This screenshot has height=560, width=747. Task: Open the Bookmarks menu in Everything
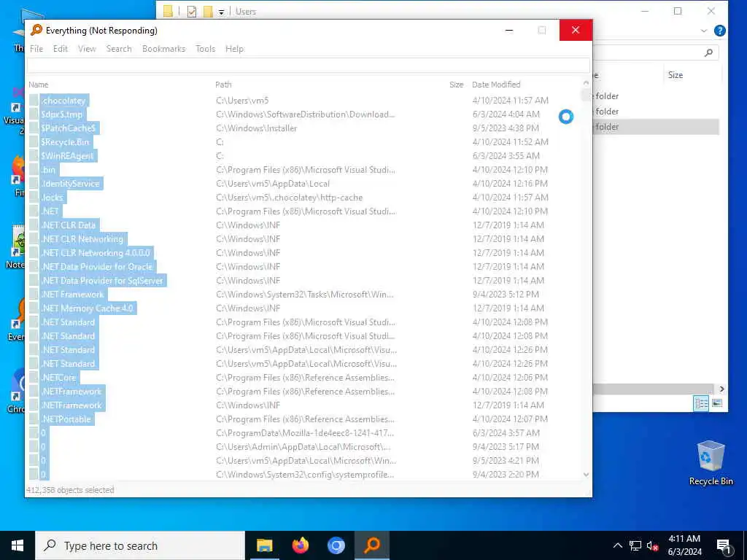[163, 49]
